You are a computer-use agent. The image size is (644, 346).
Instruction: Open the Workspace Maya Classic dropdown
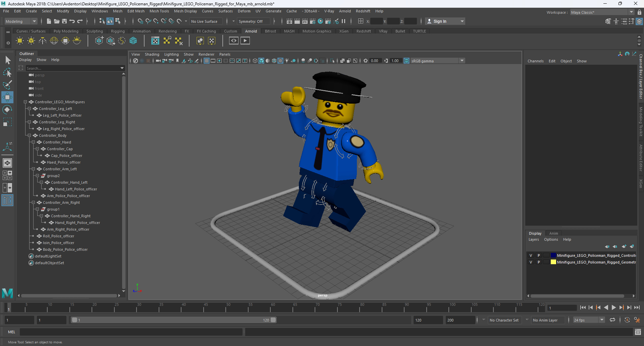coord(602,12)
